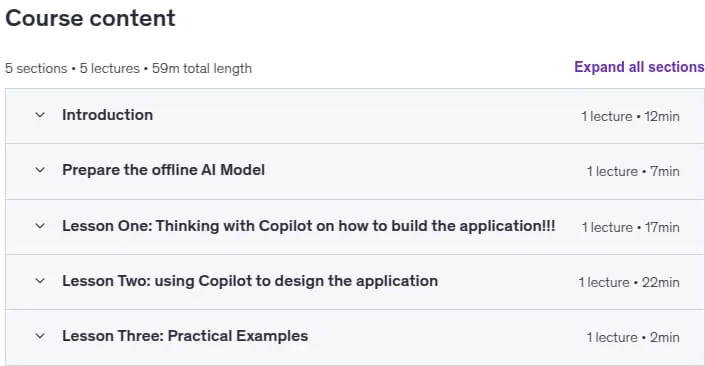Toggle the chevron next to Lesson Two
This screenshot has height=366, width=705.
click(x=40, y=281)
